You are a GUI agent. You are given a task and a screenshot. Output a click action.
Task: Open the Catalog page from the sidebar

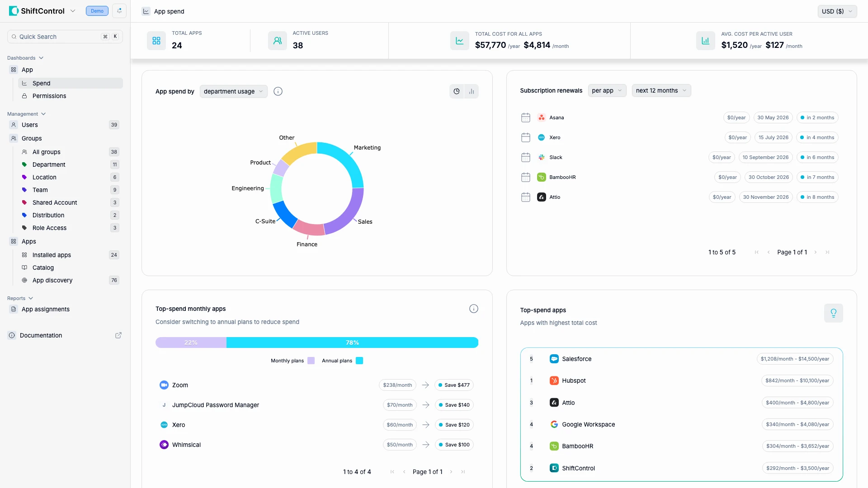pos(44,267)
